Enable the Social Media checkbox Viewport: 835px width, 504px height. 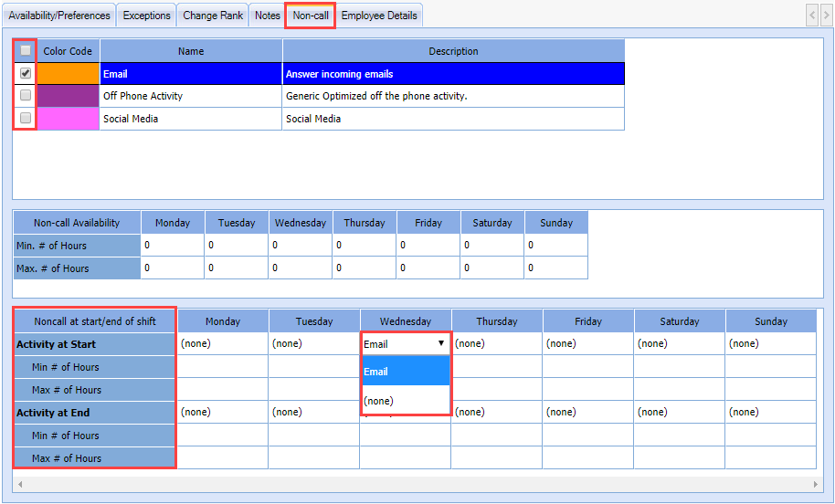click(26, 118)
